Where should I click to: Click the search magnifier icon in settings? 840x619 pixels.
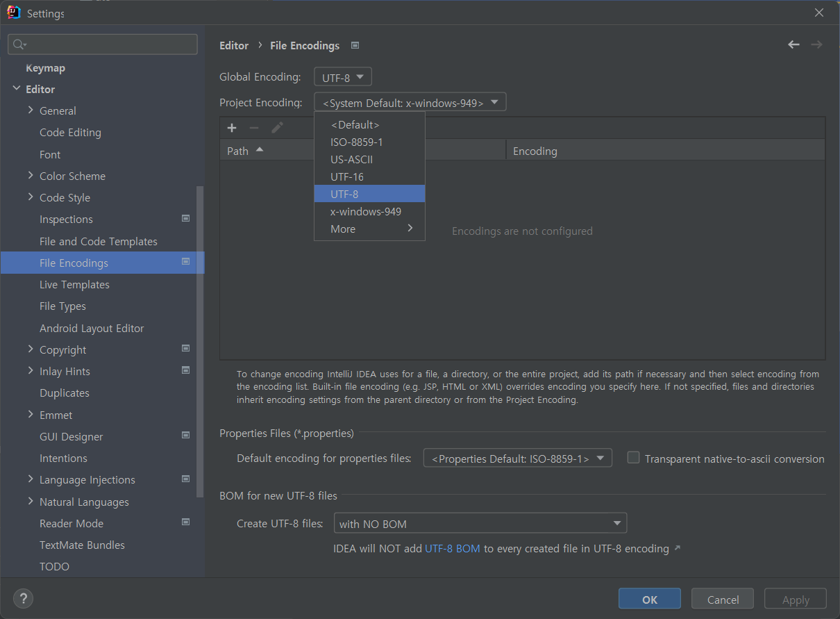pyautogui.click(x=19, y=44)
